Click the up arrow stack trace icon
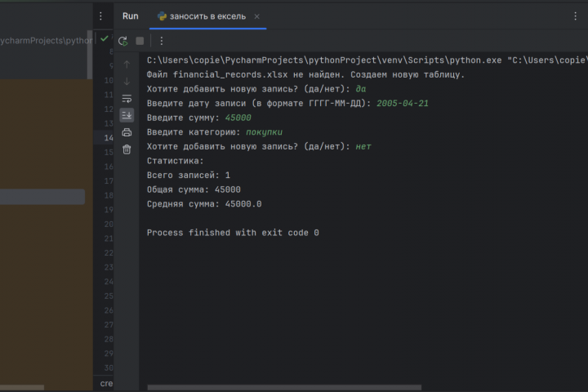Viewport: 588px width, 392px height. point(127,65)
